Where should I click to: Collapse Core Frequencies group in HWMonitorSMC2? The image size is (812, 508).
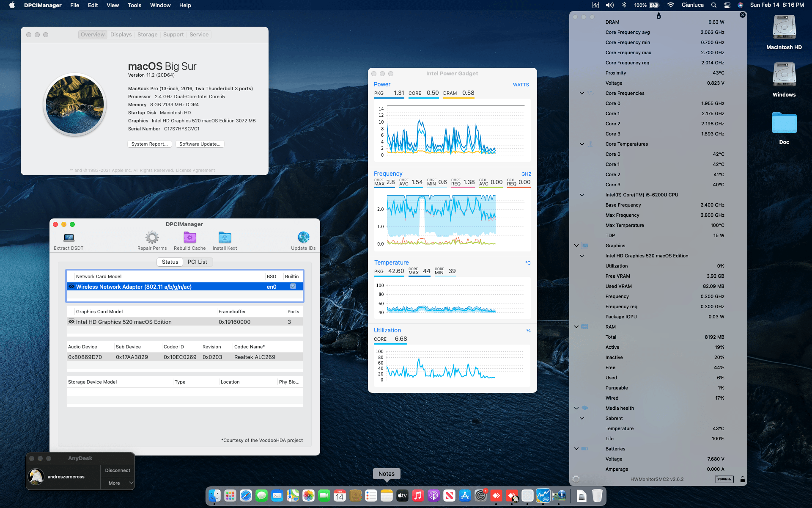click(582, 93)
